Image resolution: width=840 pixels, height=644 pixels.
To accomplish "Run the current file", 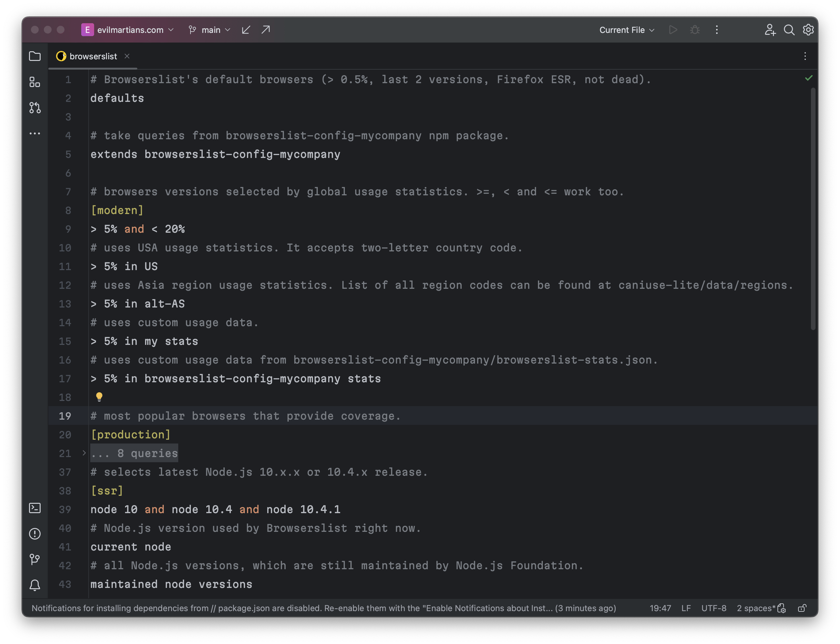I will [673, 30].
